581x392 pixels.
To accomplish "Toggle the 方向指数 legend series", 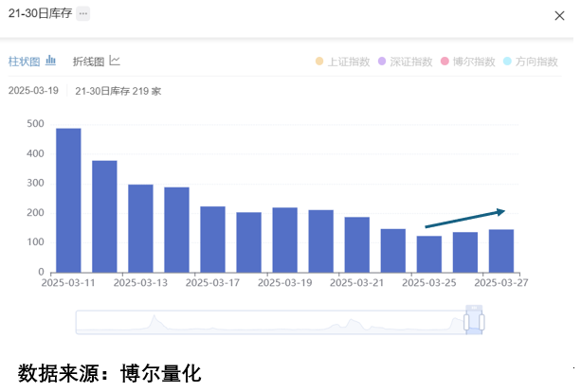I will 531,62.
